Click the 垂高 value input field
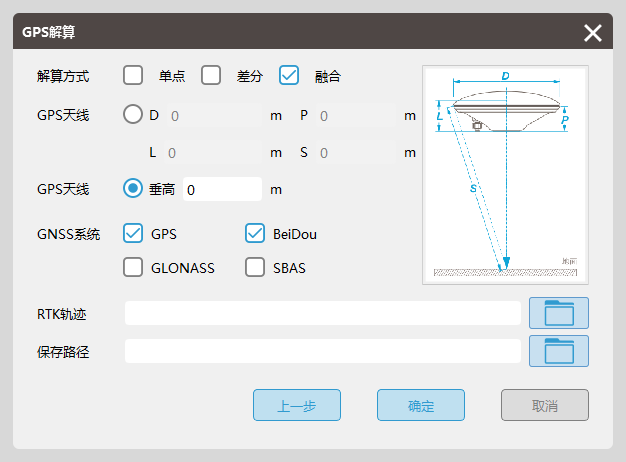Image resolution: width=626 pixels, height=462 pixels. [x=222, y=189]
